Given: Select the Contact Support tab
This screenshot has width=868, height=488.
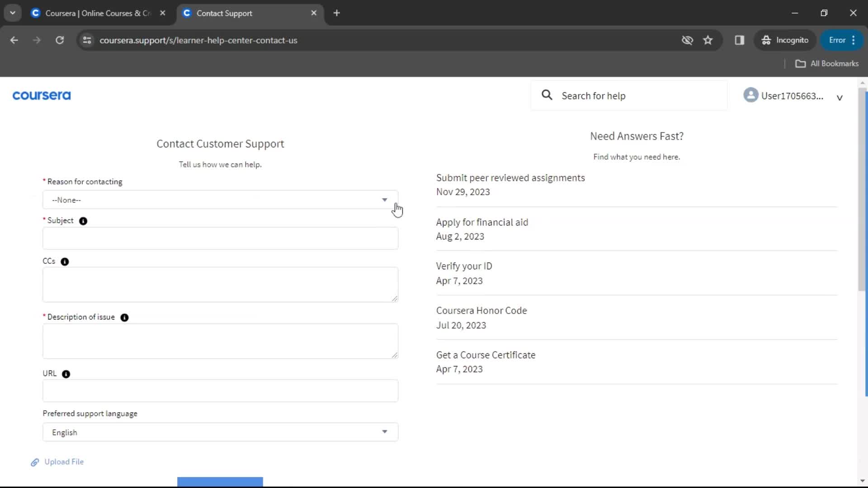Looking at the screenshot, I should tap(250, 13).
